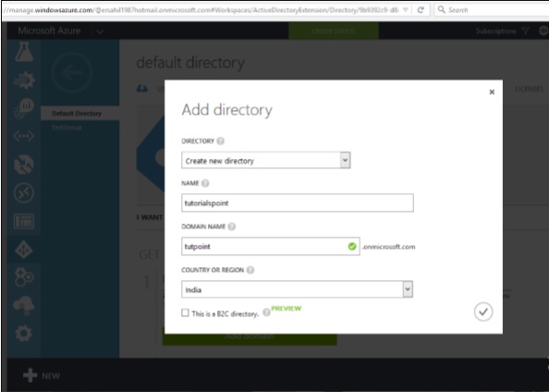Click the Subscriptions filter funnel icon
This screenshot has width=549, height=392.
pyautogui.click(x=525, y=31)
